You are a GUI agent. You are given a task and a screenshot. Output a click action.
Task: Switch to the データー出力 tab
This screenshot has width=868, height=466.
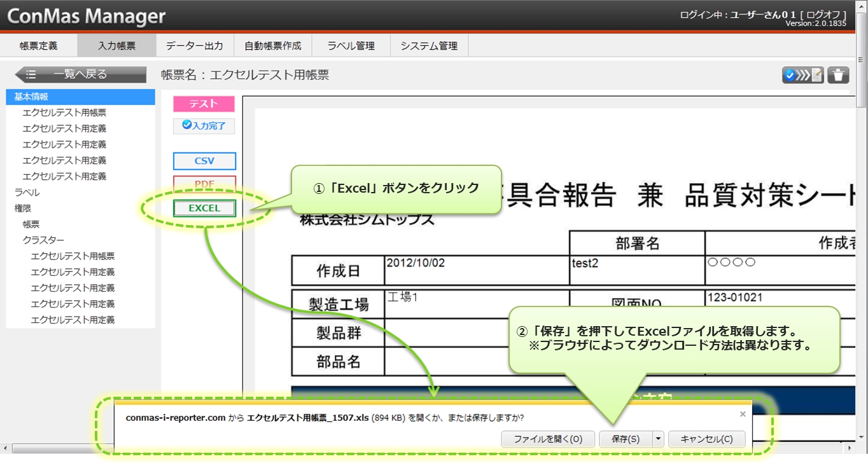(x=194, y=46)
